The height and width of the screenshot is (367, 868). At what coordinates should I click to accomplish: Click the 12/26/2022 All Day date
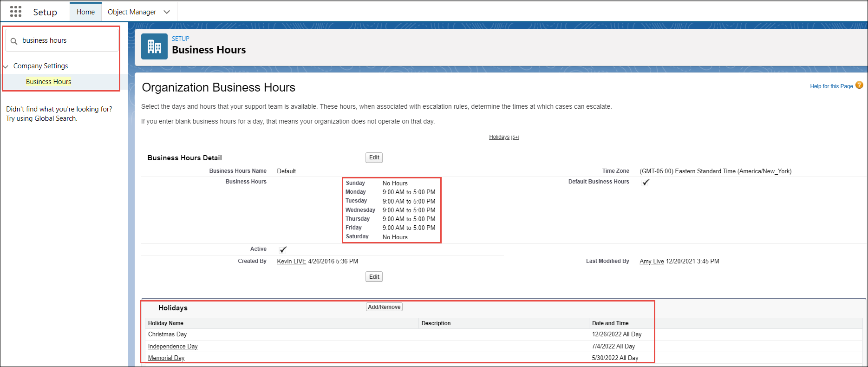point(617,334)
